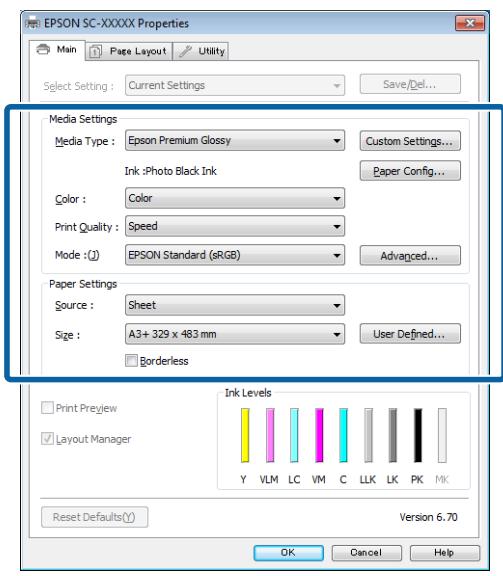The image size is (503, 576).
Task: Confirm with the OK button
Action: [288, 552]
